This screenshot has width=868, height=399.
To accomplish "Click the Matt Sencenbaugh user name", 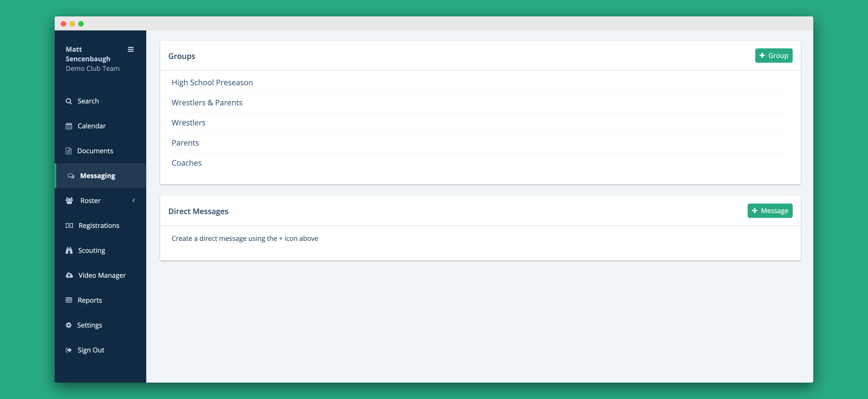I will coord(88,54).
